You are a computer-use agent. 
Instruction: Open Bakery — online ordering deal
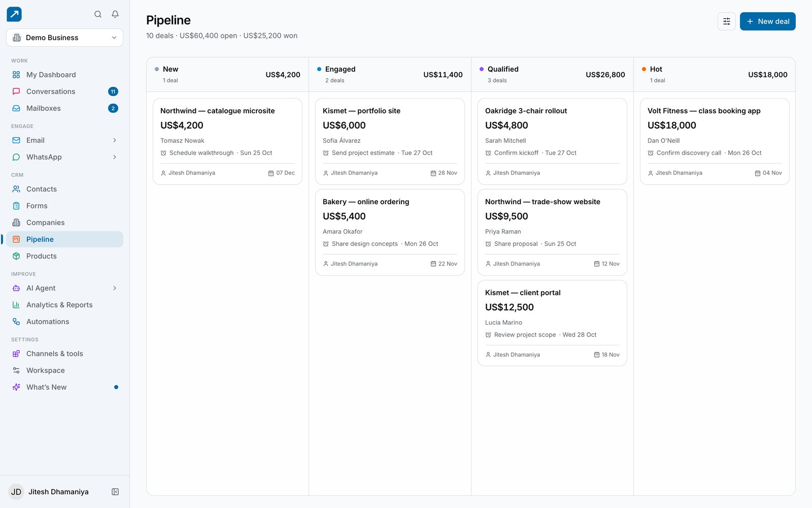coord(390,232)
